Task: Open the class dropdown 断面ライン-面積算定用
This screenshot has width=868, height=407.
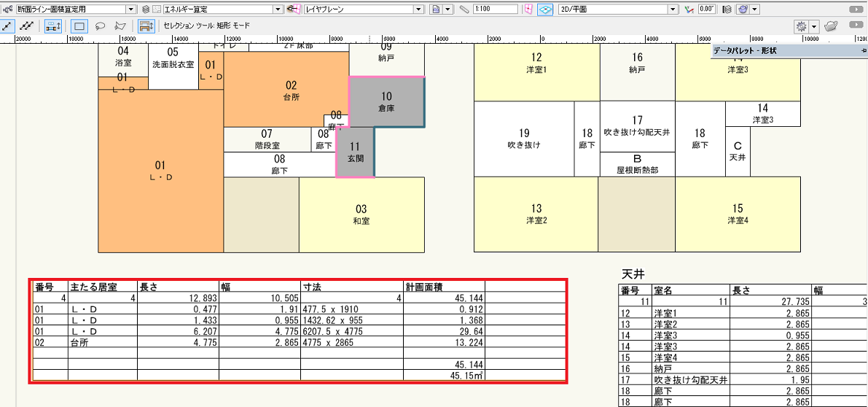Action: pos(131,9)
